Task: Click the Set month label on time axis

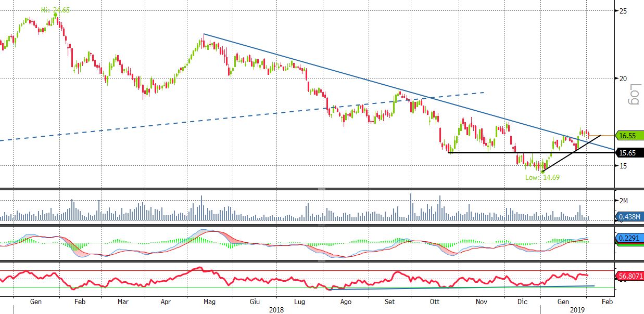Action: (x=390, y=302)
